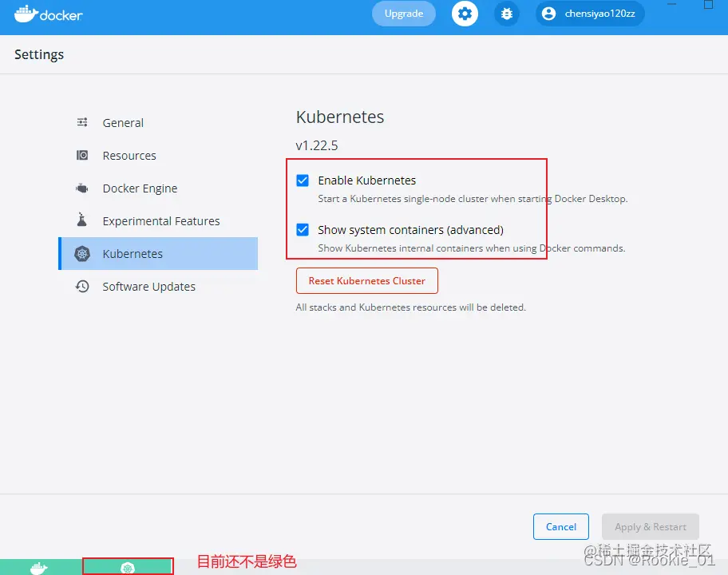Click the Cancel button
This screenshot has width=728, height=575.
coord(561,527)
